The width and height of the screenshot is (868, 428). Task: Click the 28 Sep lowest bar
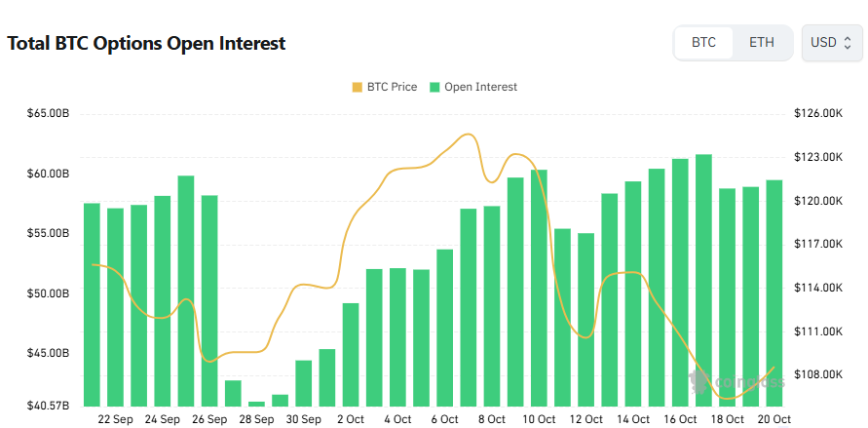(256, 403)
